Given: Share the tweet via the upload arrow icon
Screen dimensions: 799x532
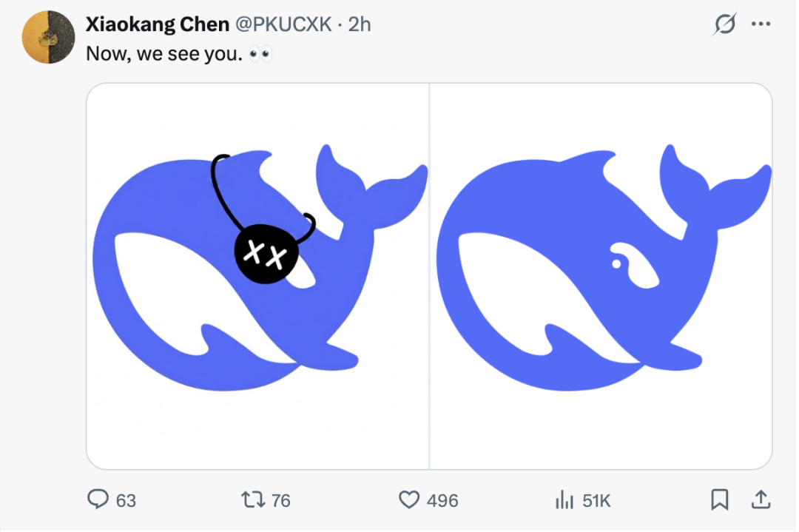Looking at the screenshot, I should (x=760, y=500).
